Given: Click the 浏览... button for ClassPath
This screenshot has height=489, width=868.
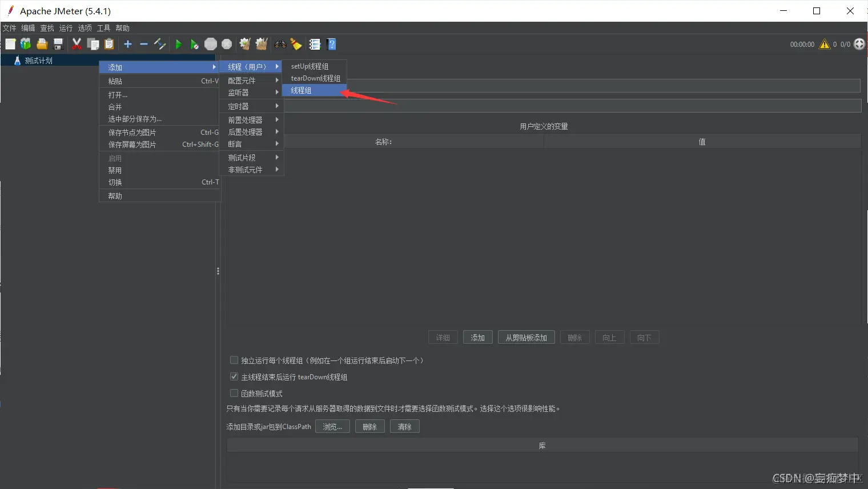Looking at the screenshot, I should [x=332, y=426].
